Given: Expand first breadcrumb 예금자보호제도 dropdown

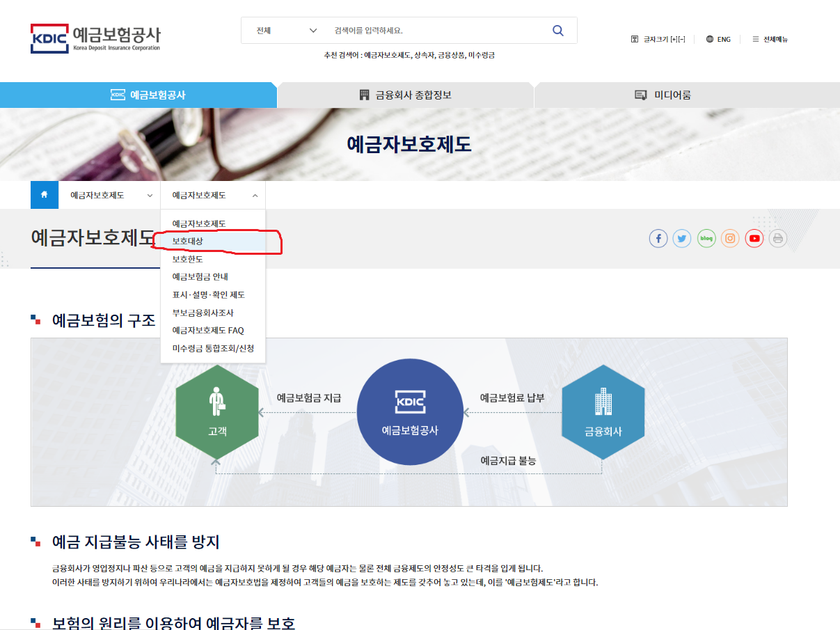Looking at the screenshot, I should click(x=110, y=195).
